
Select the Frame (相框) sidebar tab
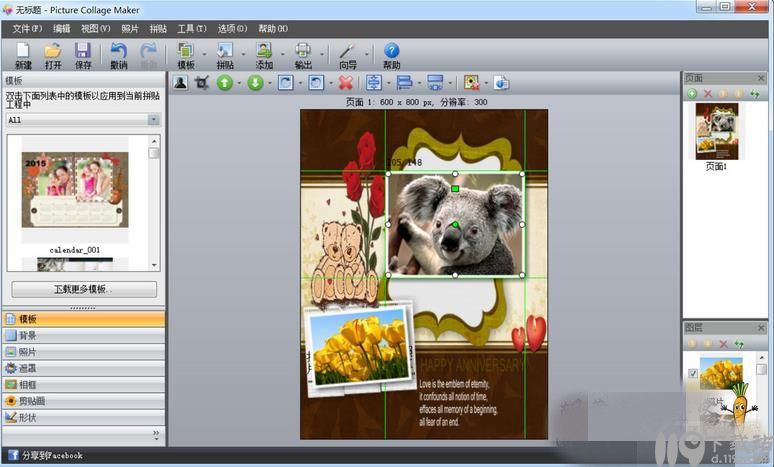[84, 385]
